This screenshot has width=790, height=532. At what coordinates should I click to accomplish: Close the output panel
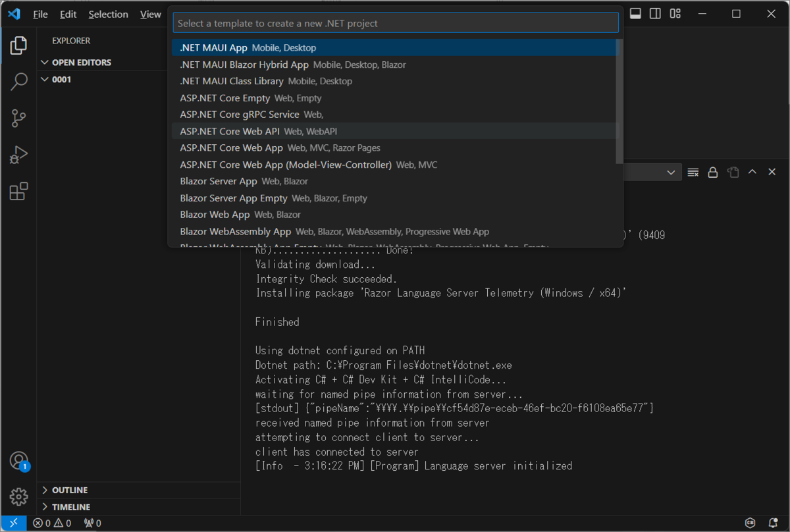[772, 172]
